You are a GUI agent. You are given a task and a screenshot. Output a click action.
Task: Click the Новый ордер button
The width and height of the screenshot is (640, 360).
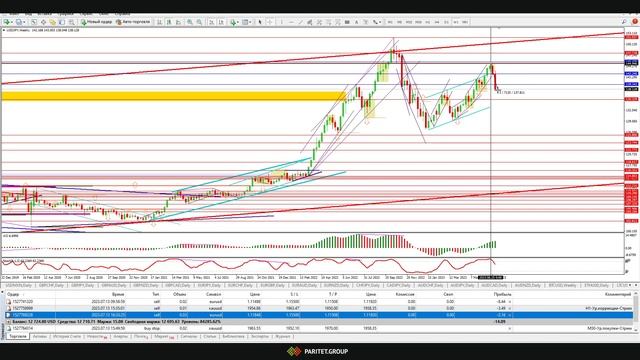tap(96, 22)
